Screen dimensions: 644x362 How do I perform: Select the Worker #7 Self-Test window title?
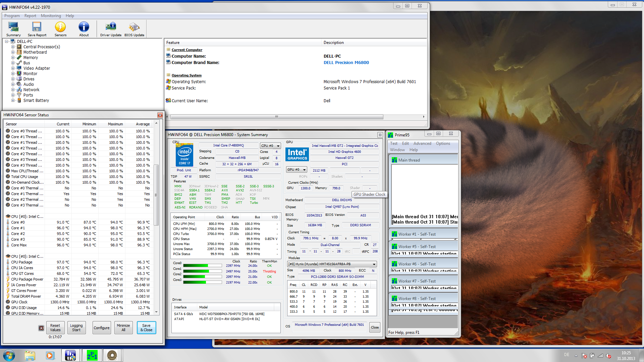click(x=417, y=281)
